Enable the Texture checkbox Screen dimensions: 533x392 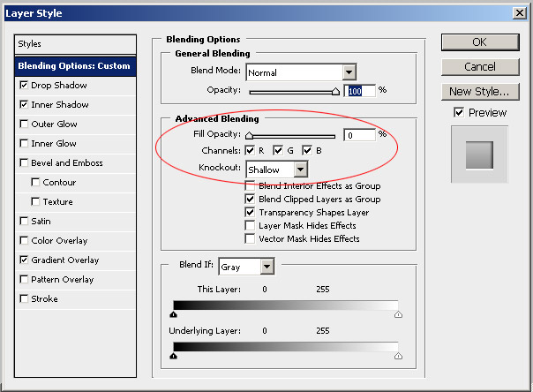pos(35,201)
